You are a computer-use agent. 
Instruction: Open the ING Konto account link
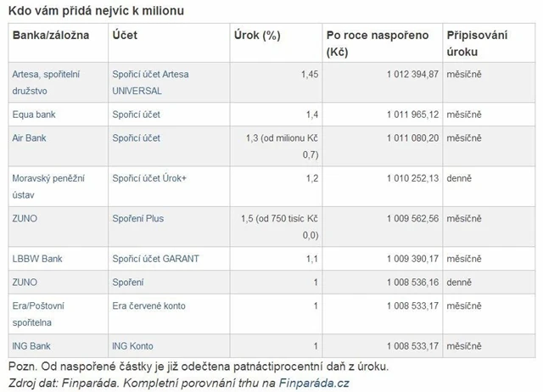pos(136,345)
